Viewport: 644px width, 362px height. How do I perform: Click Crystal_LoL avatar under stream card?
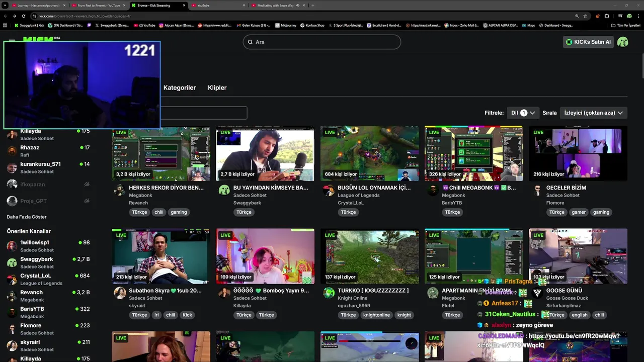tap(329, 190)
